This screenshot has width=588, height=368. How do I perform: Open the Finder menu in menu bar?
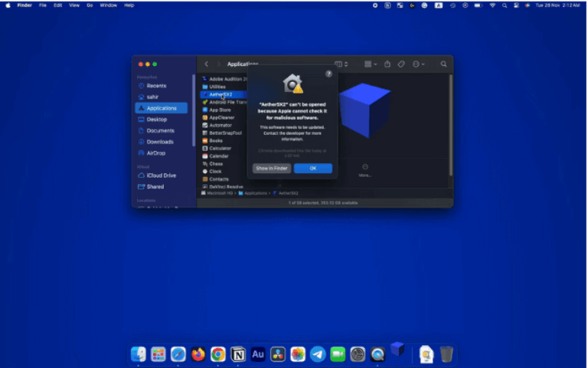24,5
